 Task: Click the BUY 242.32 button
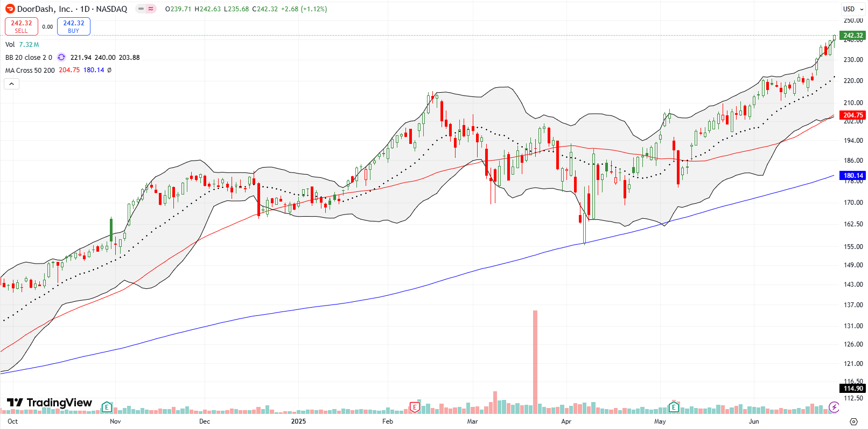[x=74, y=26]
